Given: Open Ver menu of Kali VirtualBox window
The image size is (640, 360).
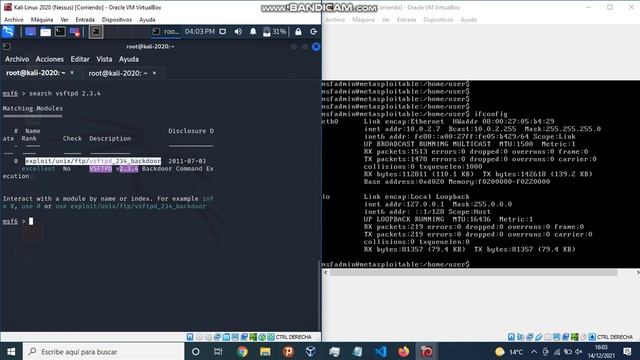Looking at the screenshot, I should (64, 20).
